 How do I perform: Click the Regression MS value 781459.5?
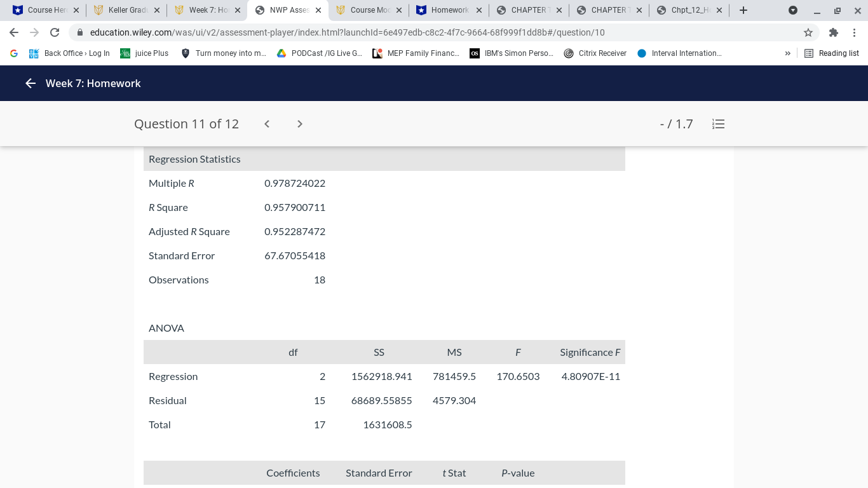454,376
